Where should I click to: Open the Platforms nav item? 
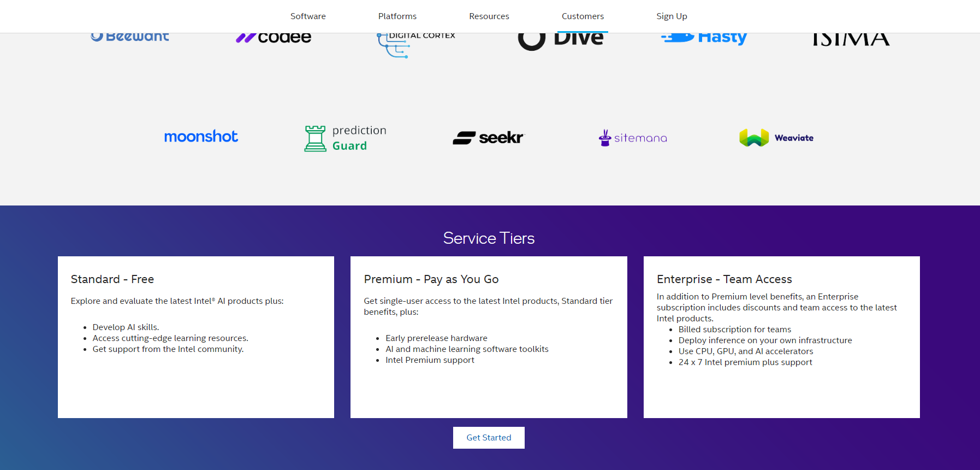(x=397, y=16)
